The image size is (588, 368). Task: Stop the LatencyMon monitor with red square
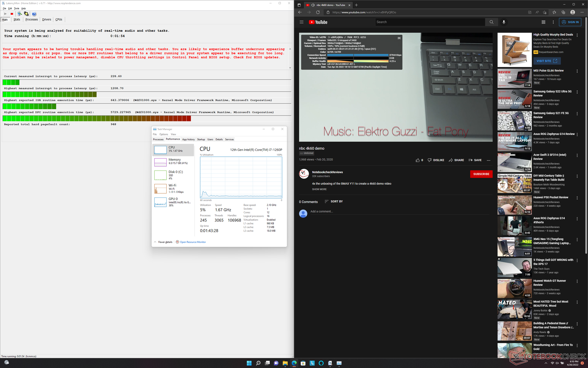click(12, 14)
